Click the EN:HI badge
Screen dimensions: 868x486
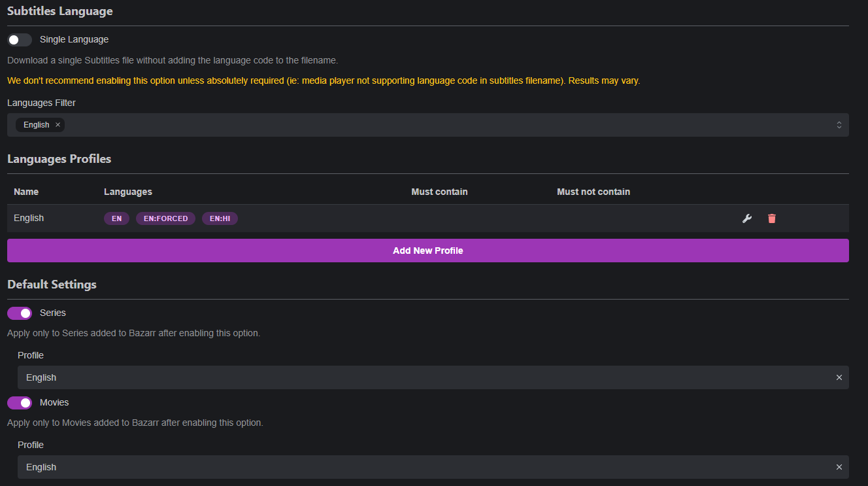click(220, 218)
